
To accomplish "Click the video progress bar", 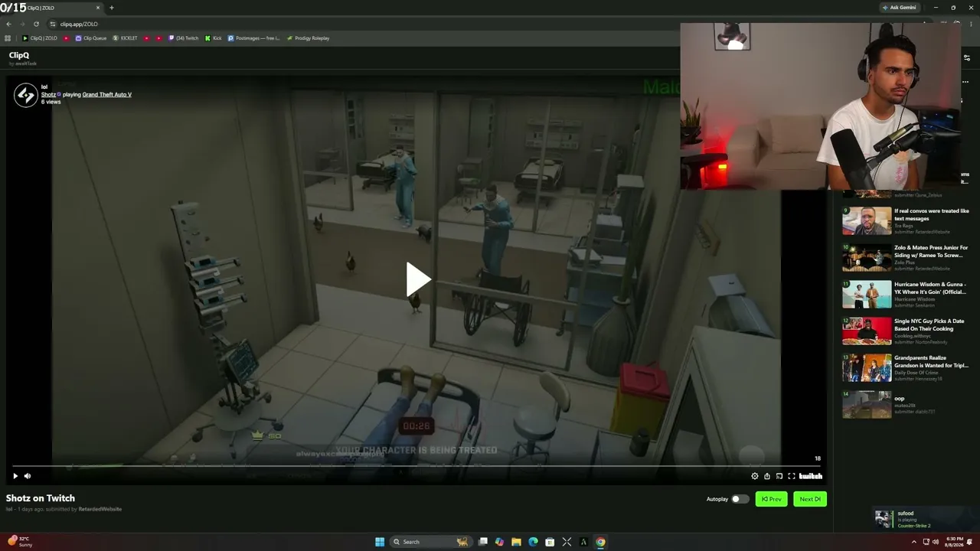I will 417,465.
